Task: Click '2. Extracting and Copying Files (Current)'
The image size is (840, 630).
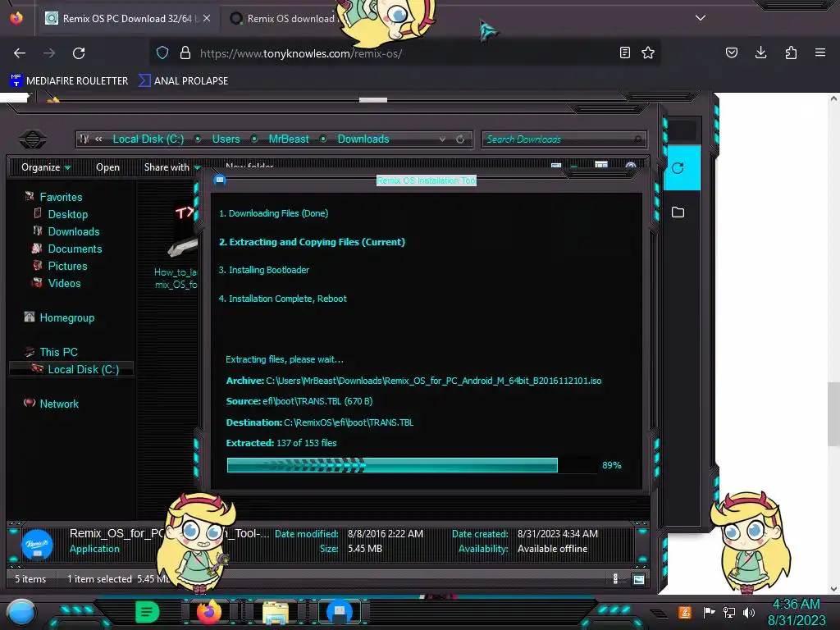Action: (312, 242)
